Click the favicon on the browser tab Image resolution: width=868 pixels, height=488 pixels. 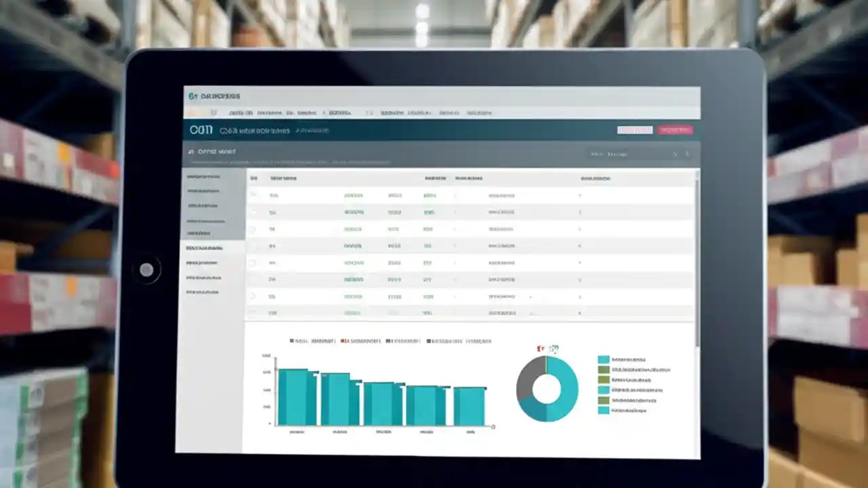(x=192, y=96)
